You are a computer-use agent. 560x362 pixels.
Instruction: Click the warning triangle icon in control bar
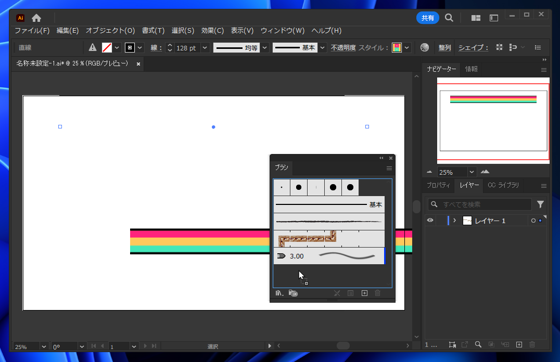(92, 47)
